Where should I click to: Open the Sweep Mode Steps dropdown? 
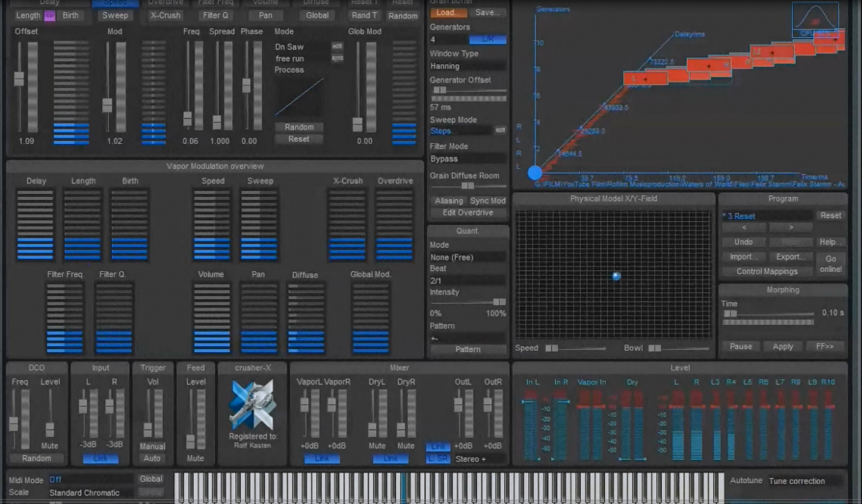click(x=460, y=131)
